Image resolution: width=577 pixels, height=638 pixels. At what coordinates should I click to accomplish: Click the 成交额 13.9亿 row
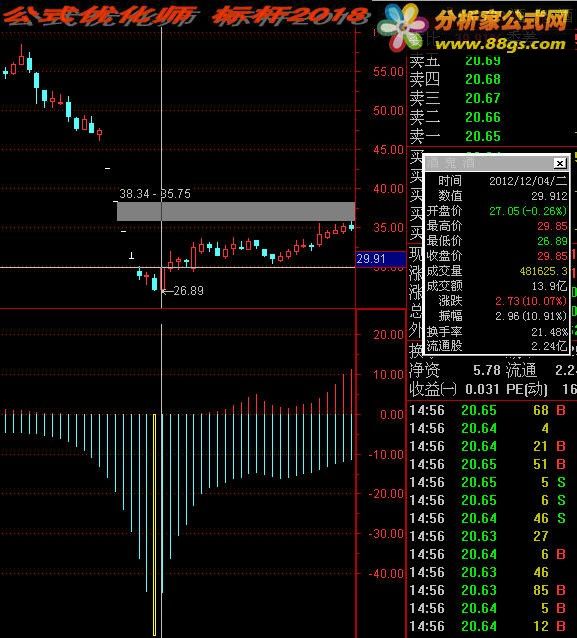[x=497, y=286]
